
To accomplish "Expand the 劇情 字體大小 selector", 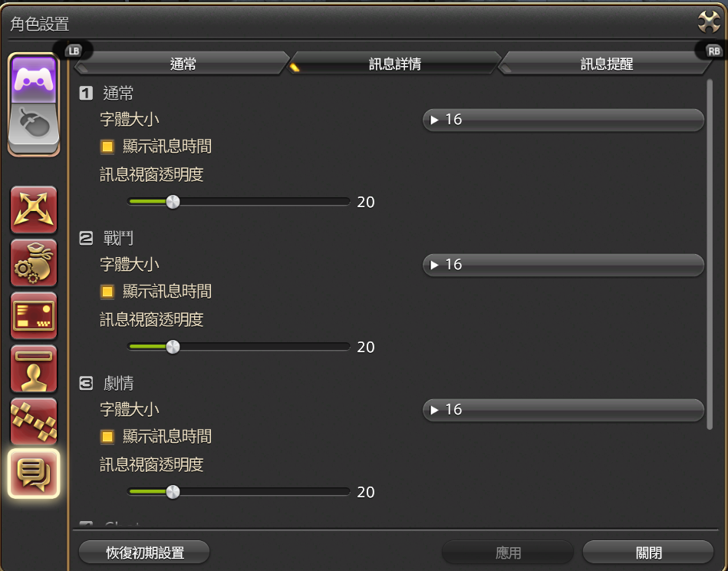I will point(563,410).
